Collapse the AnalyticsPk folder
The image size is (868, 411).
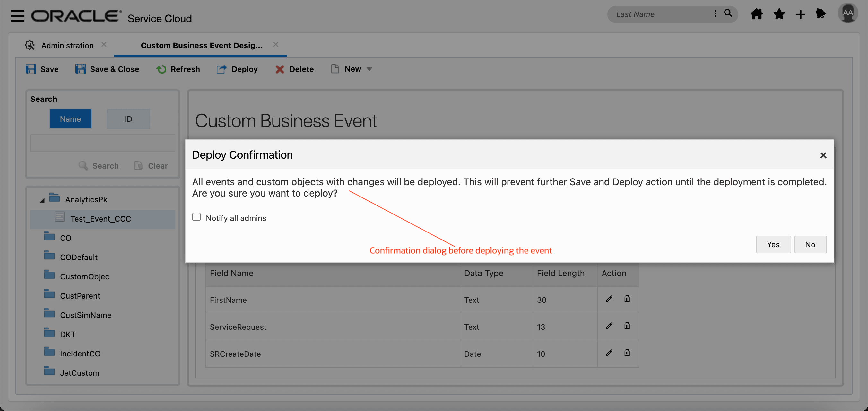pyautogui.click(x=42, y=200)
